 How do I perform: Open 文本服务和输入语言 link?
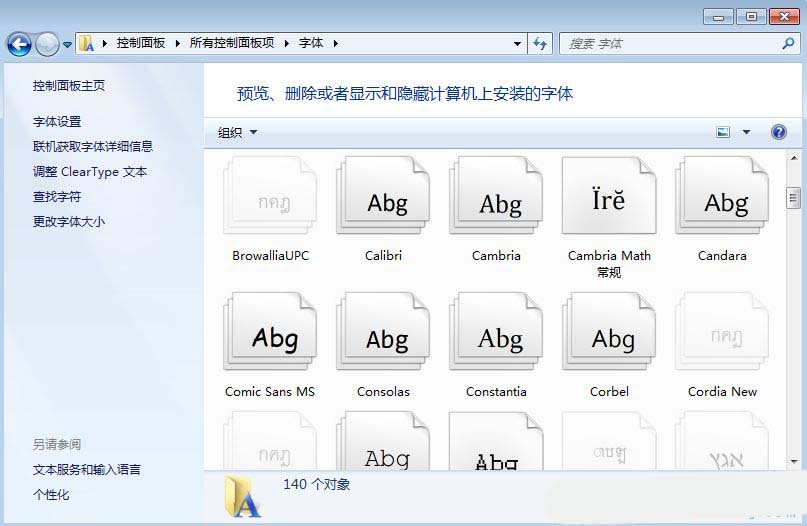(x=86, y=469)
